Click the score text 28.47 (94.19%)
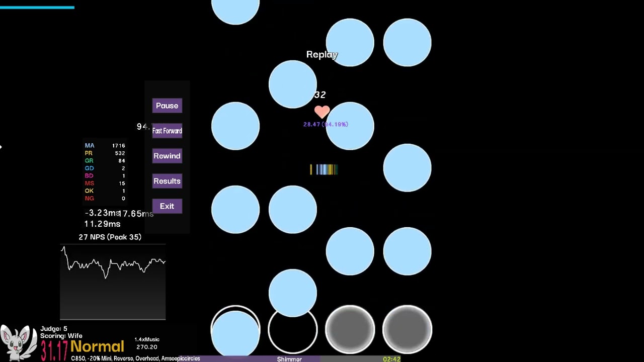 point(326,124)
